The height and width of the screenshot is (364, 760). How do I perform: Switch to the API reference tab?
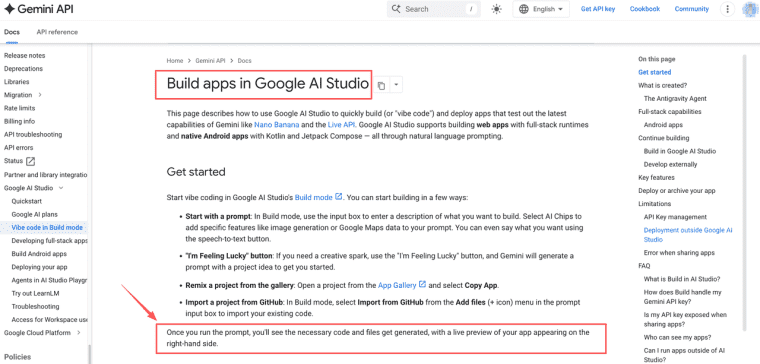coord(57,32)
